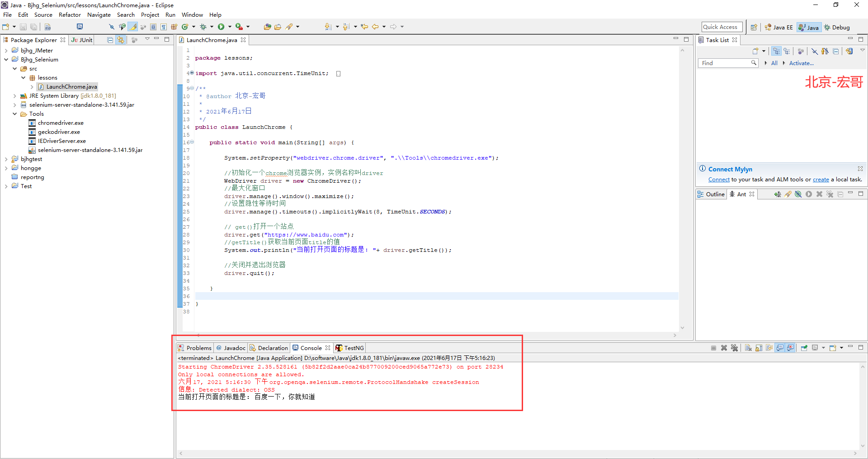Click the Connect link under Connect Mylyn
The image size is (868, 459).
click(718, 180)
